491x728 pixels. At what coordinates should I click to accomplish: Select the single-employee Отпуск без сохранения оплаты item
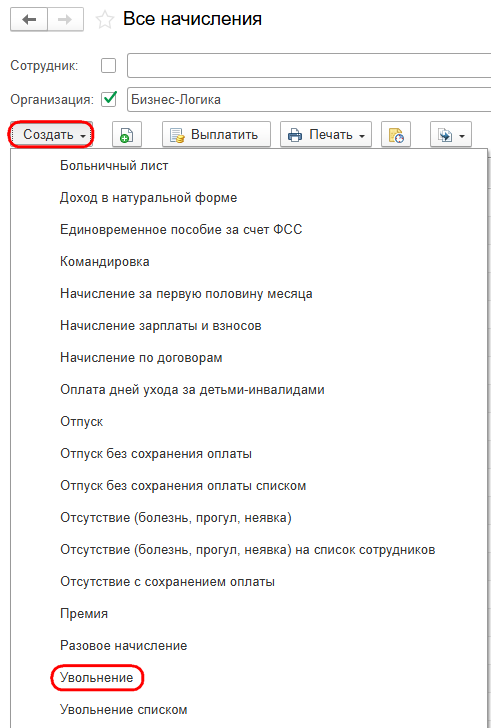click(156, 454)
